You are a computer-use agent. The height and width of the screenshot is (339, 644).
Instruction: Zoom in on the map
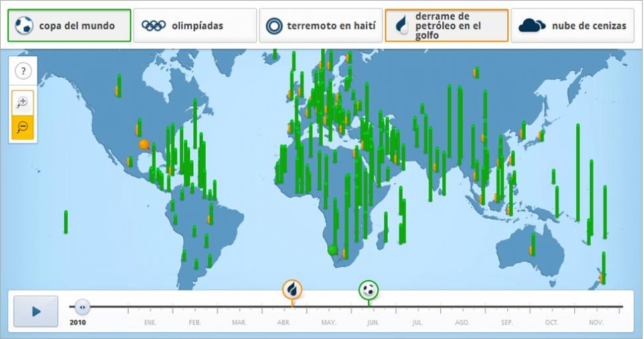coord(23,102)
